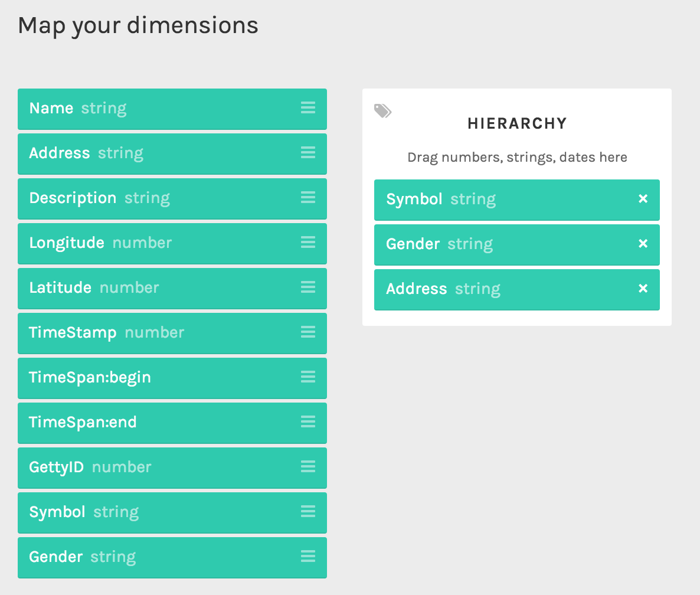Click handle icon on Longitude row
Screen dimensions: 700x595
pyautogui.click(x=308, y=243)
